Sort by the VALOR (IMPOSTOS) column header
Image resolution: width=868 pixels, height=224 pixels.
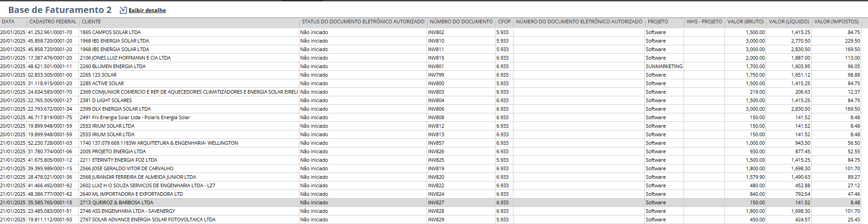[x=836, y=22]
